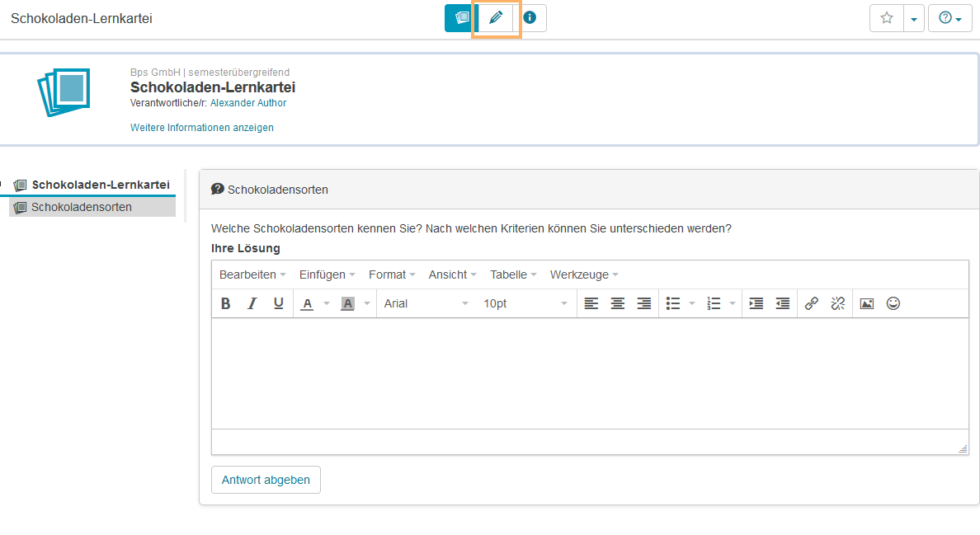The image size is (980, 535).
Task: Open Weitere Informationen anzeigen link
Action: 202,128
